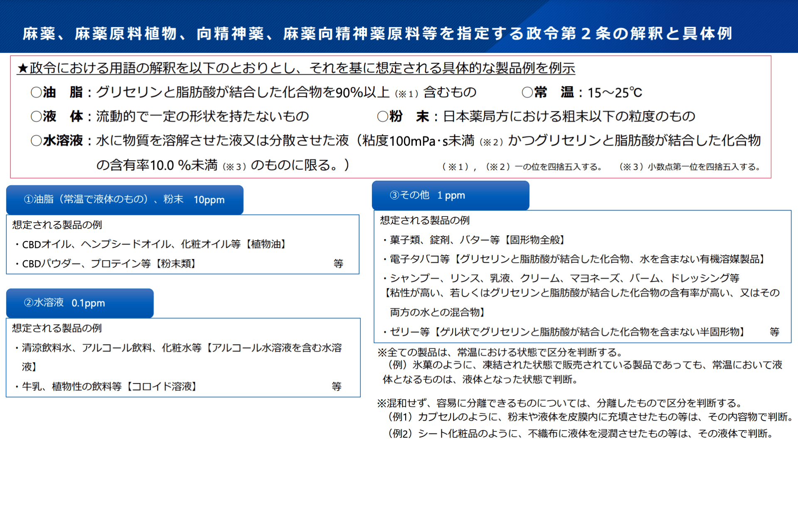Select the blue ①油脂、粉末 10ppm label

pyautogui.click(x=124, y=199)
